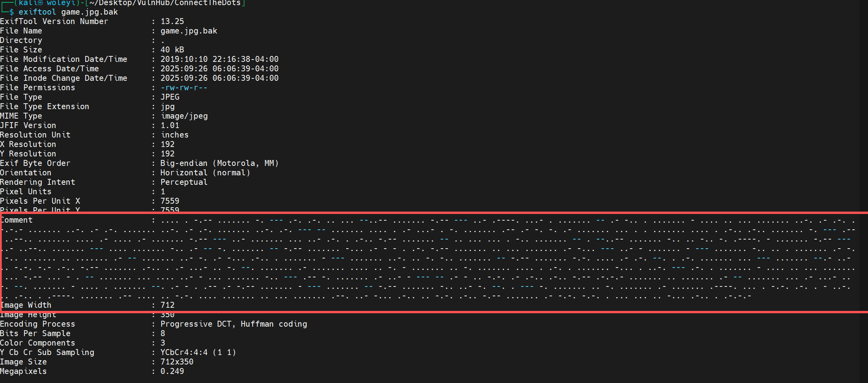Click the Comment field label
Screen dimensions: 868x383
[17, 220]
